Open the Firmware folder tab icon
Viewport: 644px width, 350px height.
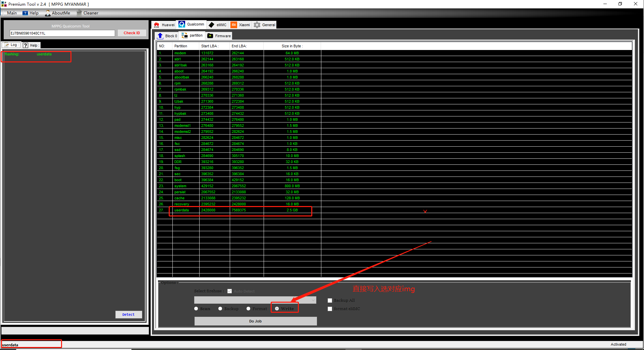[210, 36]
